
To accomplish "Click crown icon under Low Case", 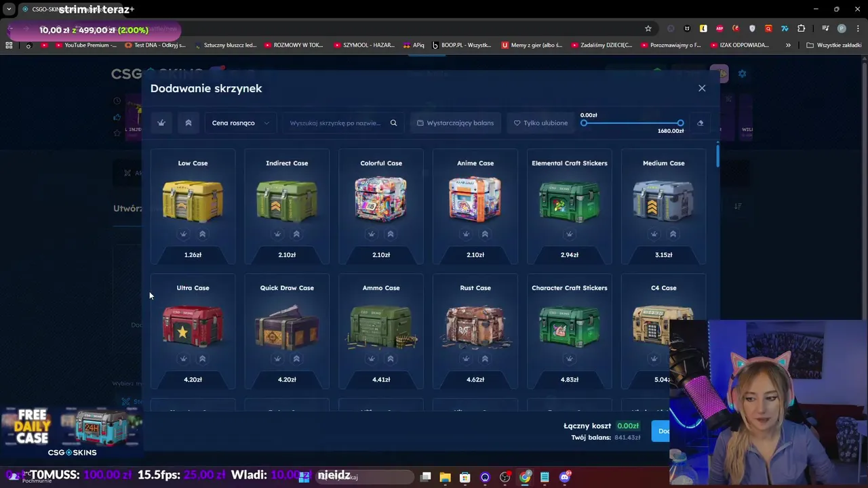I will [x=183, y=234].
